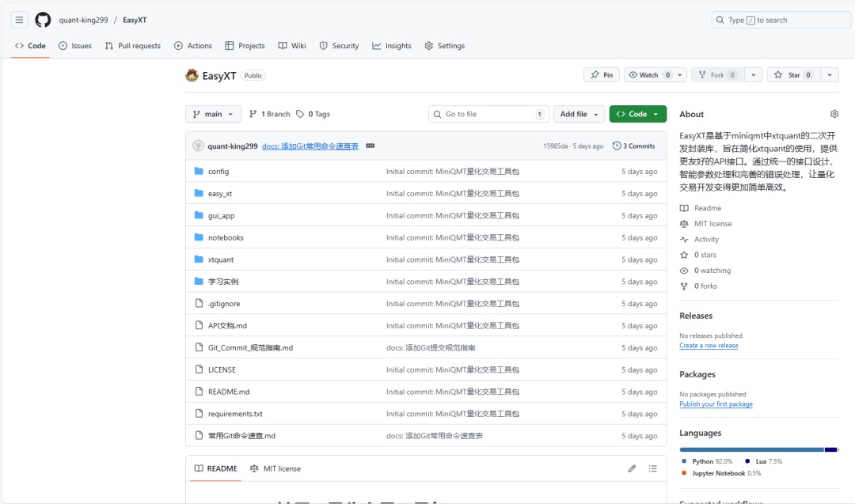Image resolution: width=855 pixels, height=504 pixels.
Task: Click commit hash 15985da
Action: (x=555, y=146)
